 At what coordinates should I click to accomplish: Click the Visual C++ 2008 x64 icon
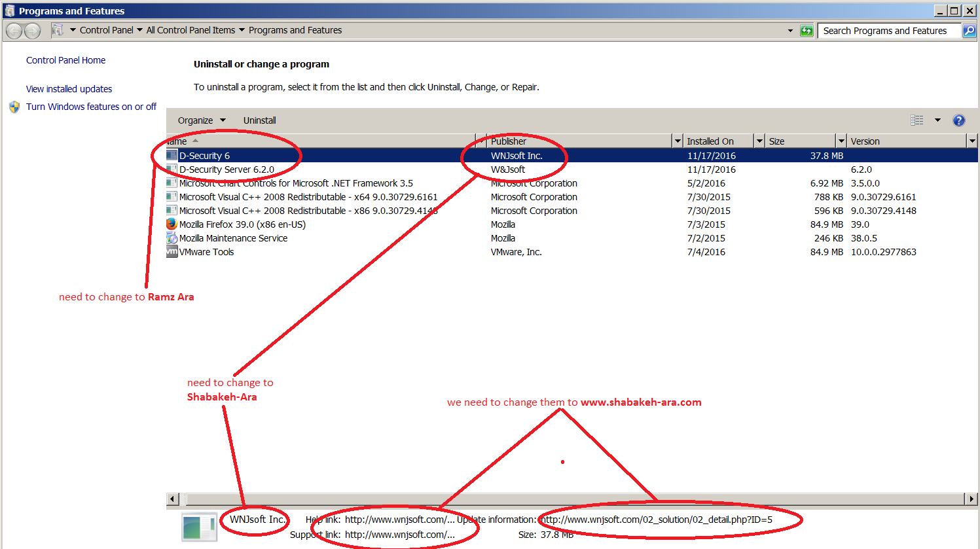point(172,197)
